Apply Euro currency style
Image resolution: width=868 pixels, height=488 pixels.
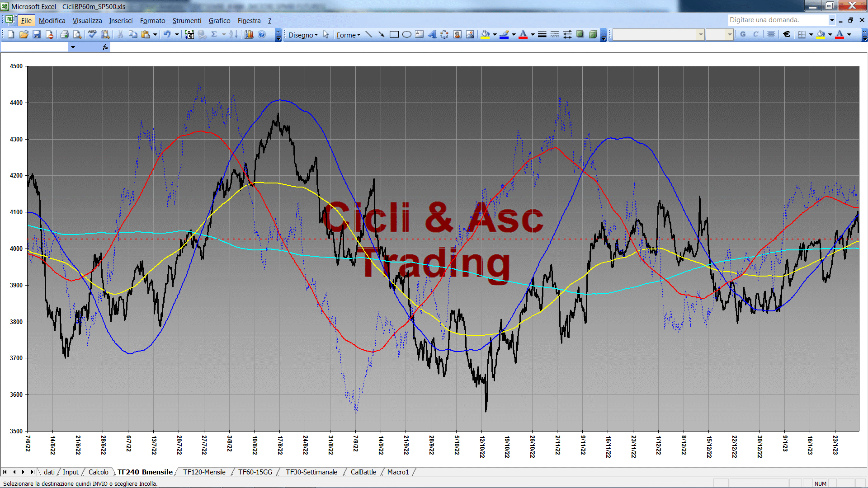coord(787,34)
